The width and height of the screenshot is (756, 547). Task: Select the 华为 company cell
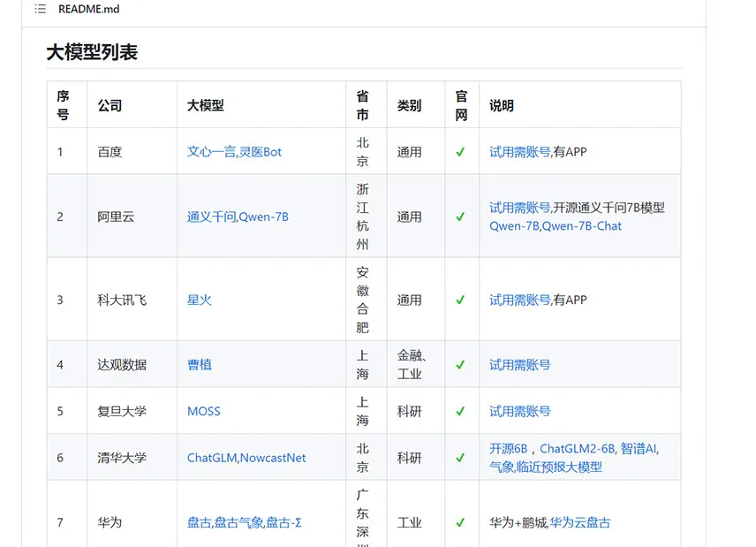[132, 513]
